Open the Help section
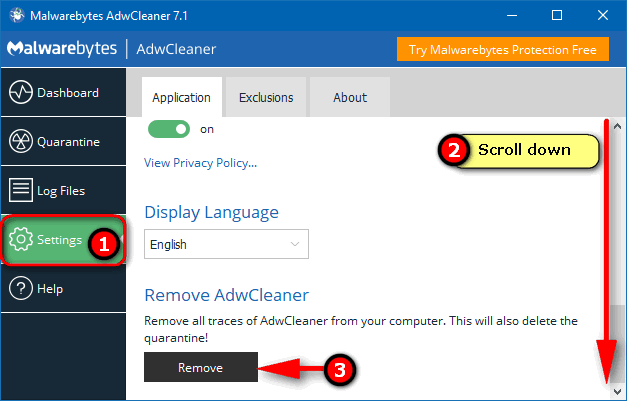627x401 pixels. [x=63, y=289]
